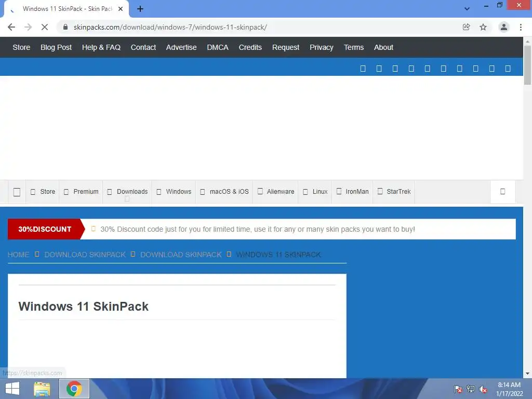Open the Terms page
This screenshot has width=532, height=399.
353,47
